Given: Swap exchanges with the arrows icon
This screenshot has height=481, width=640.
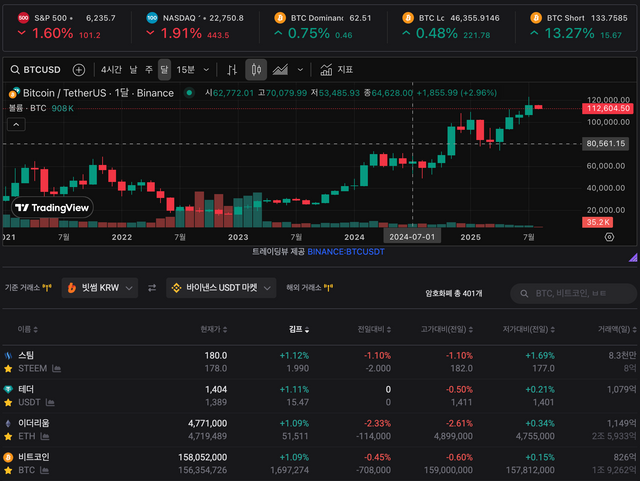Looking at the screenshot, I should (152, 288).
